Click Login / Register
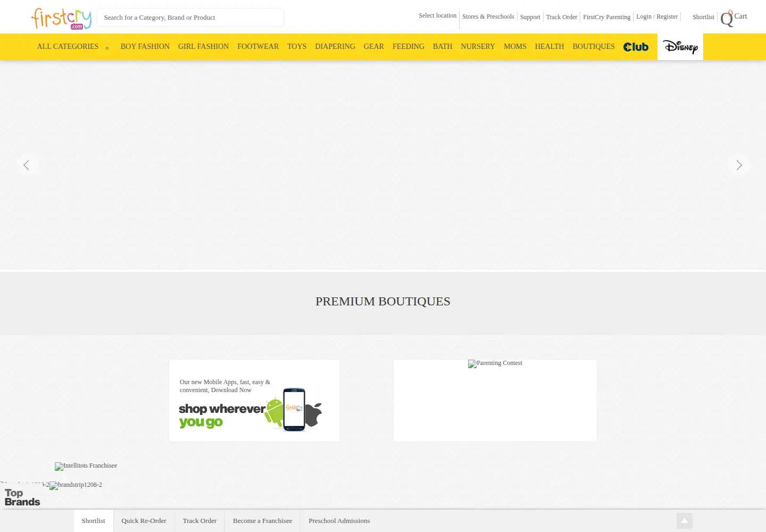 point(657,17)
